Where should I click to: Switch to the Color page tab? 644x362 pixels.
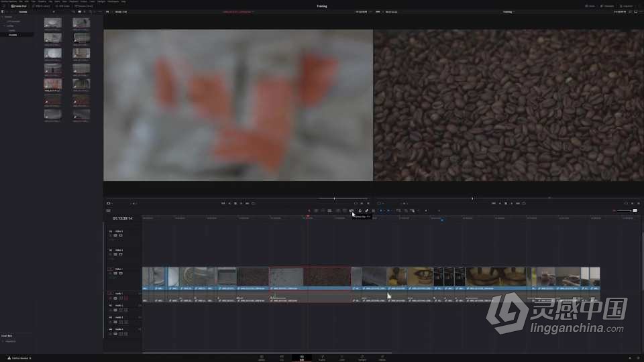pyautogui.click(x=342, y=357)
